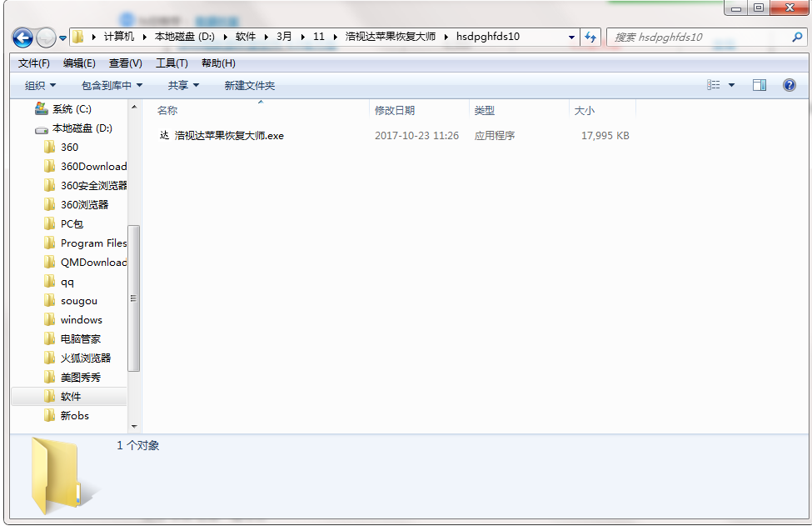Select the file 浩视达苹果恢复大师.exe
The width and height of the screenshot is (812, 526).
(x=229, y=136)
